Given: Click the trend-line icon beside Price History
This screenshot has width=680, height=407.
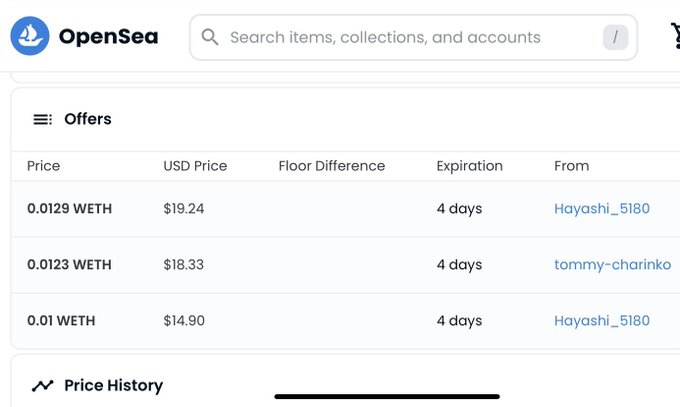Looking at the screenshot, I should coord(42,385).
